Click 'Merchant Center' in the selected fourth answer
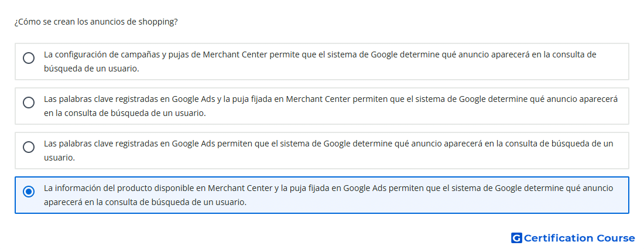This screenshot has width=644, height=249. pos(240,188)
